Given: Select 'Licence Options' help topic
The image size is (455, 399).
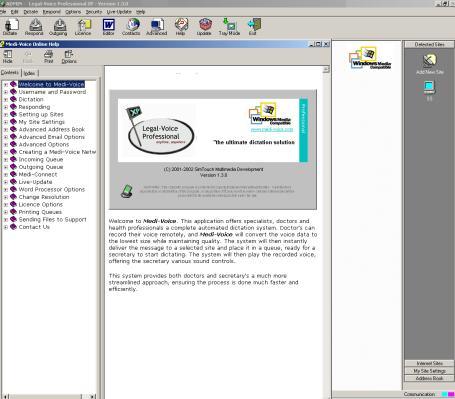Looking at the screenshot, I should pos(40,204).
